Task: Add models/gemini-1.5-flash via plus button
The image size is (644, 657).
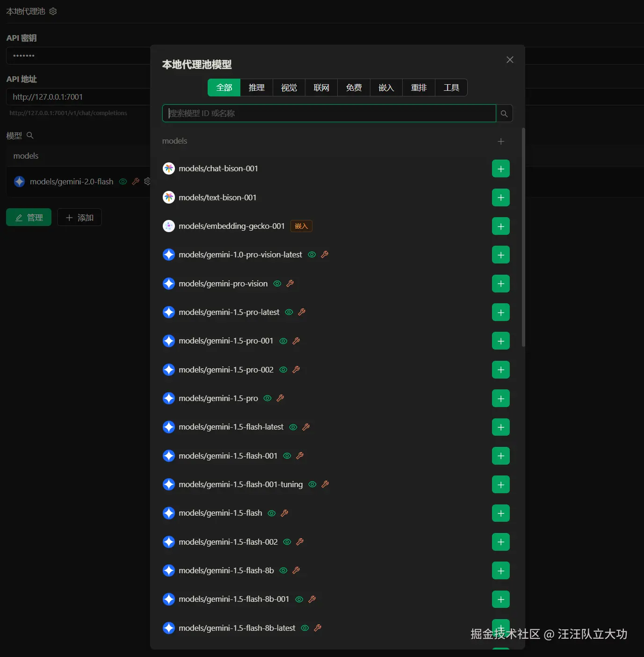Action: coord(500,513)
